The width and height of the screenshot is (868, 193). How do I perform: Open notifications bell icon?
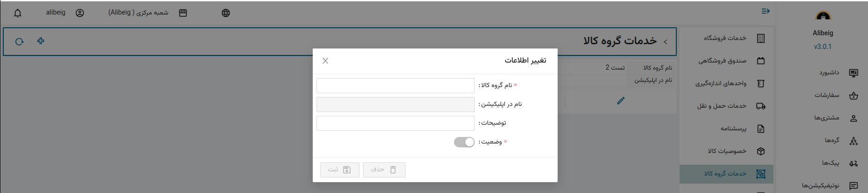[18, 13]
